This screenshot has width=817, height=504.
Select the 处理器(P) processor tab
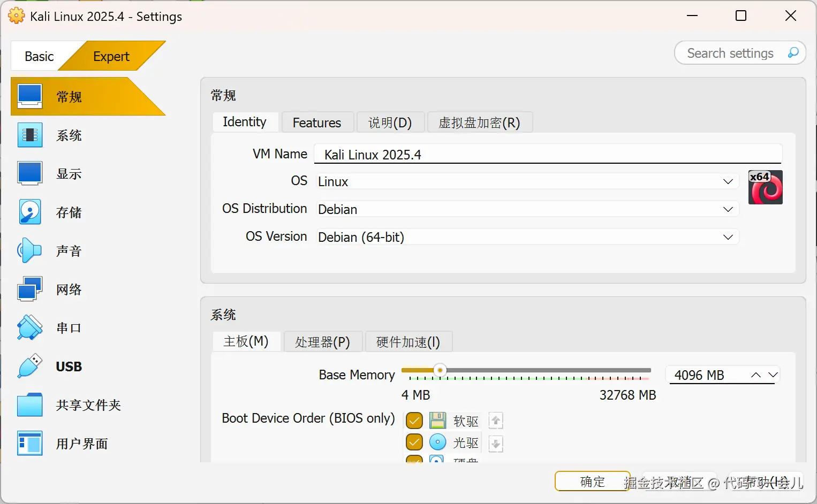point(322,342)
